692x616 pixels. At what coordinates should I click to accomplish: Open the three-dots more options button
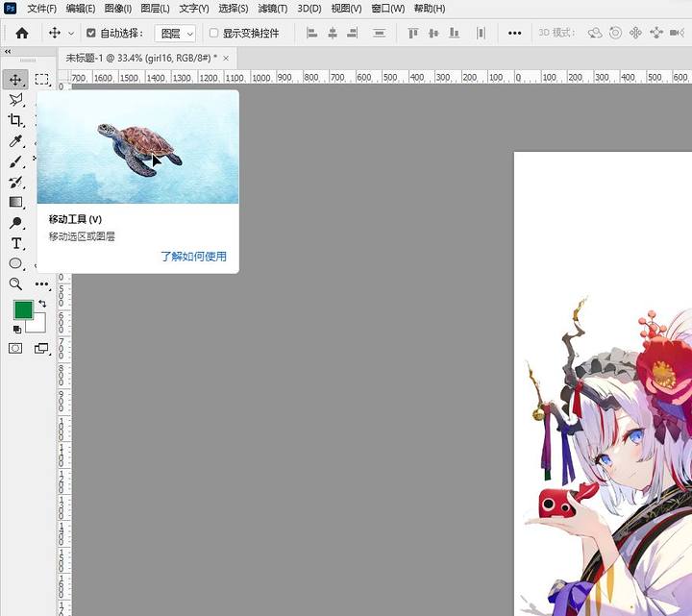tap(514, 33)
